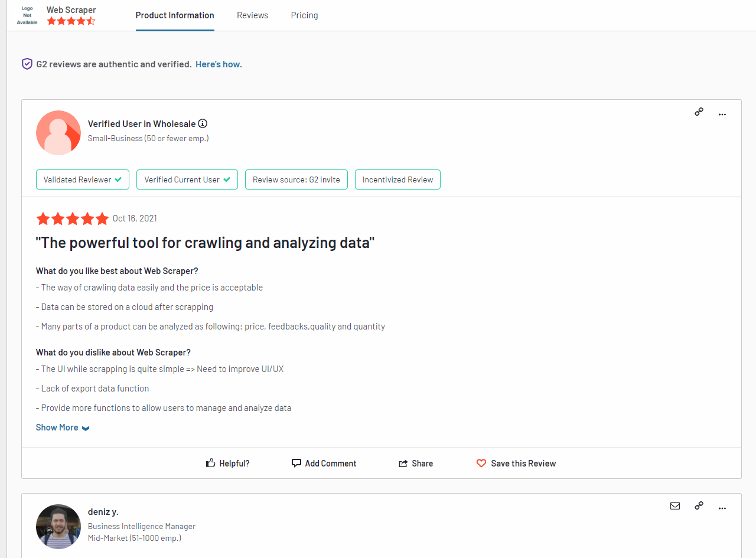Copy link icon on deniz y. review

[699, 505]
